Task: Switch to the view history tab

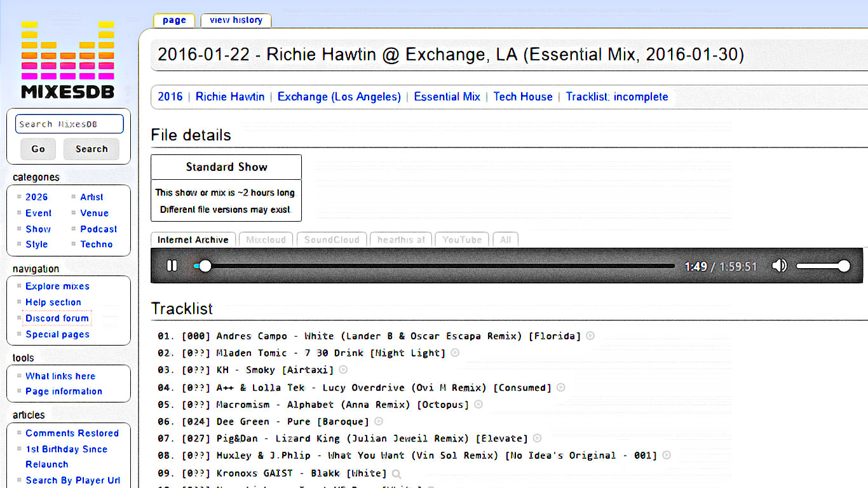Action: [236, 20]
